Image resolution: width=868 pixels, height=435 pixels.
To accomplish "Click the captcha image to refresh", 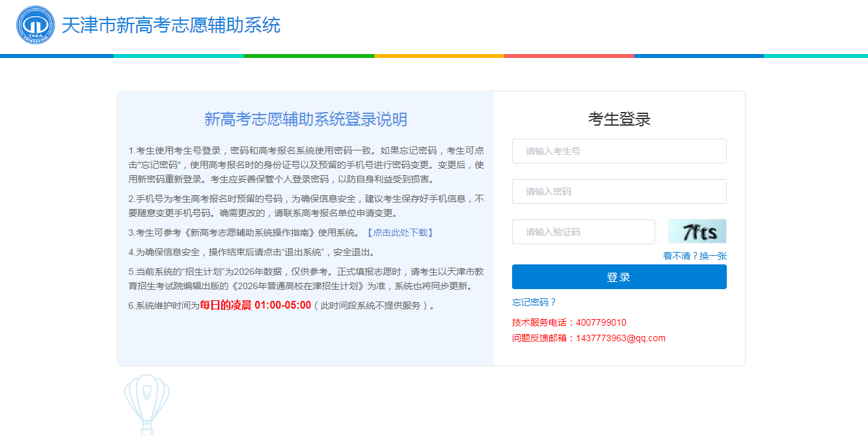I will tap(697, 231).
